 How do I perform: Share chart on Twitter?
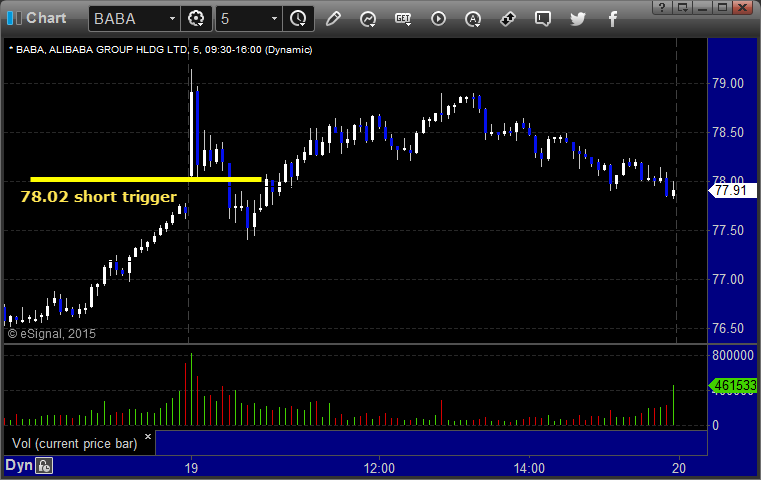click(578, 19)
